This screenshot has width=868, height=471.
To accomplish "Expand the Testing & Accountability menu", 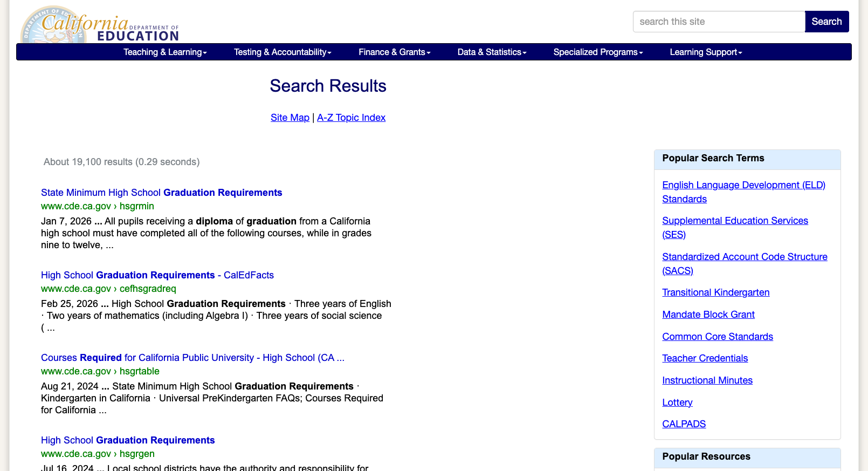I will 283,52.
